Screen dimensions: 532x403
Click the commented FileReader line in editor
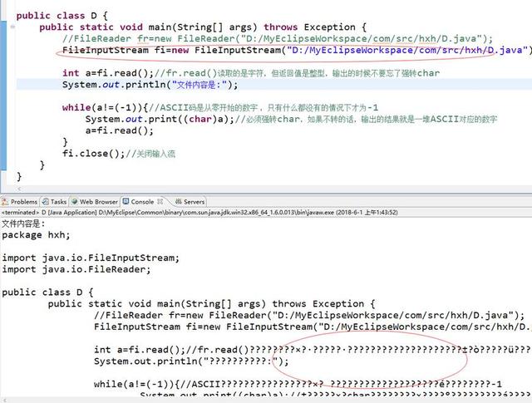[x=277, y=39]
